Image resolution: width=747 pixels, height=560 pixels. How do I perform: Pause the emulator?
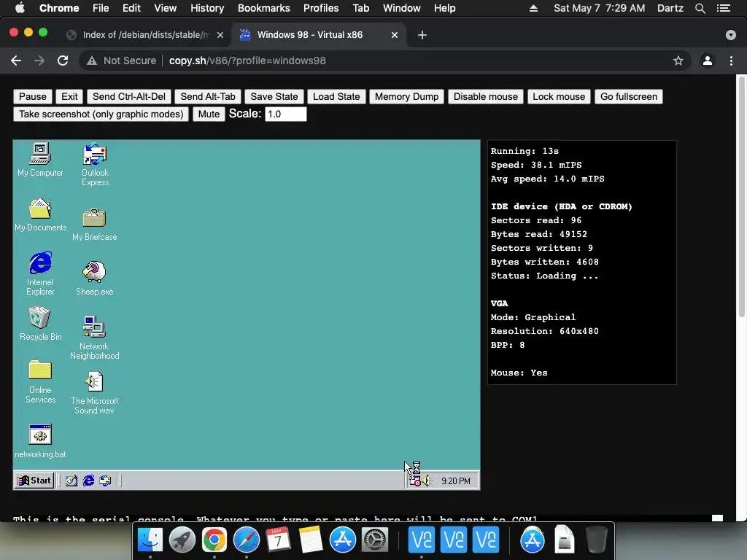point(32,97)
